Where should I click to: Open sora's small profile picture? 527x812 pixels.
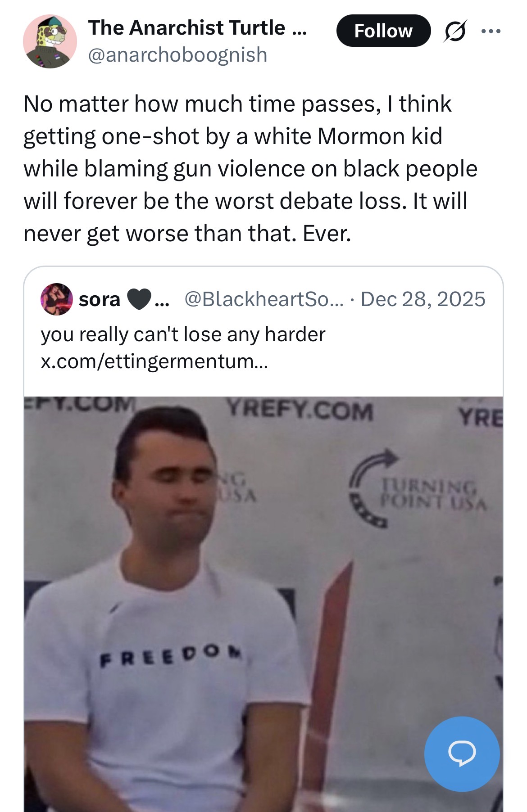[x=57, y=299]
